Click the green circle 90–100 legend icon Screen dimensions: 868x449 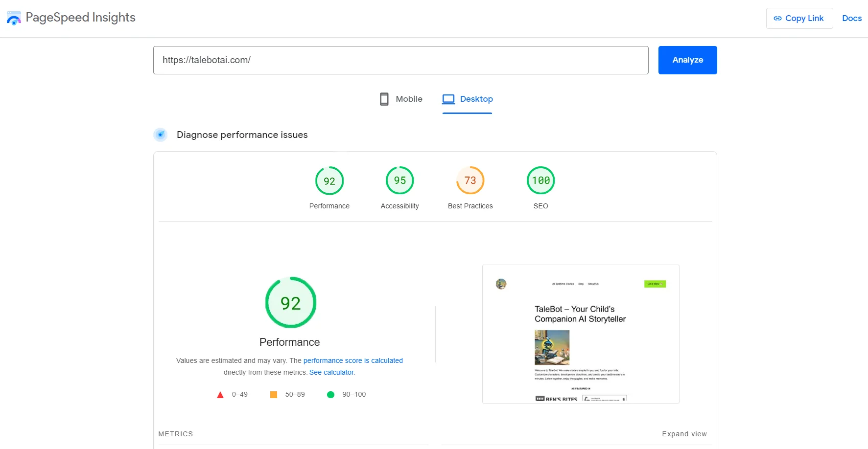tap(331, 395)
